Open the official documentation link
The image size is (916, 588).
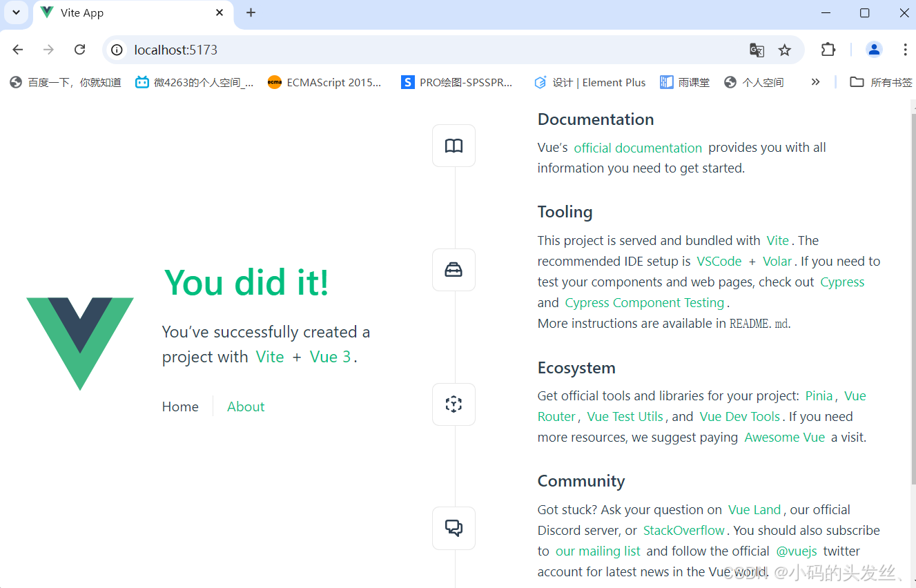pyautogui.click(x=638, y=148)
